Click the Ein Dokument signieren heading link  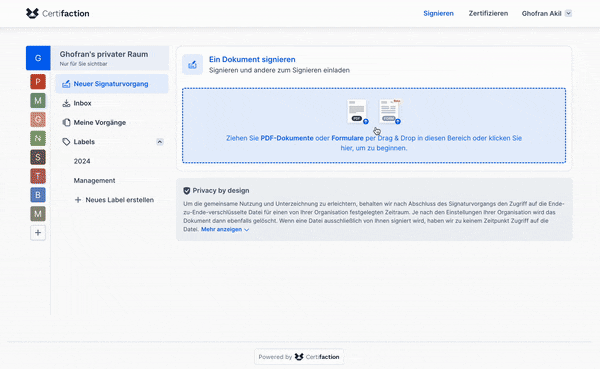(252, 59)
